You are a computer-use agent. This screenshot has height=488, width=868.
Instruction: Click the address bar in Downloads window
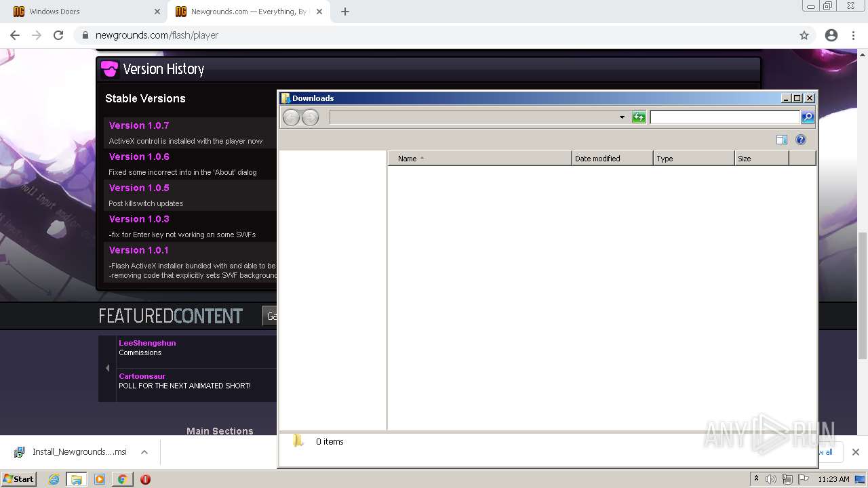[473, 117]
